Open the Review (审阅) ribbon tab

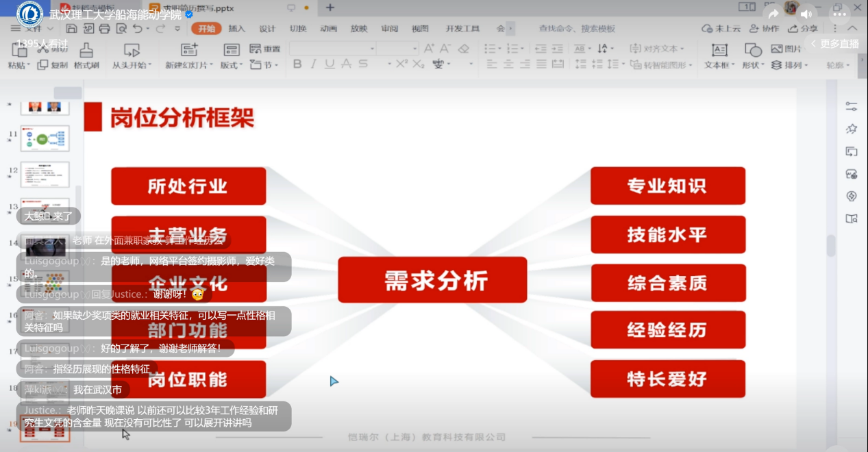390,29
